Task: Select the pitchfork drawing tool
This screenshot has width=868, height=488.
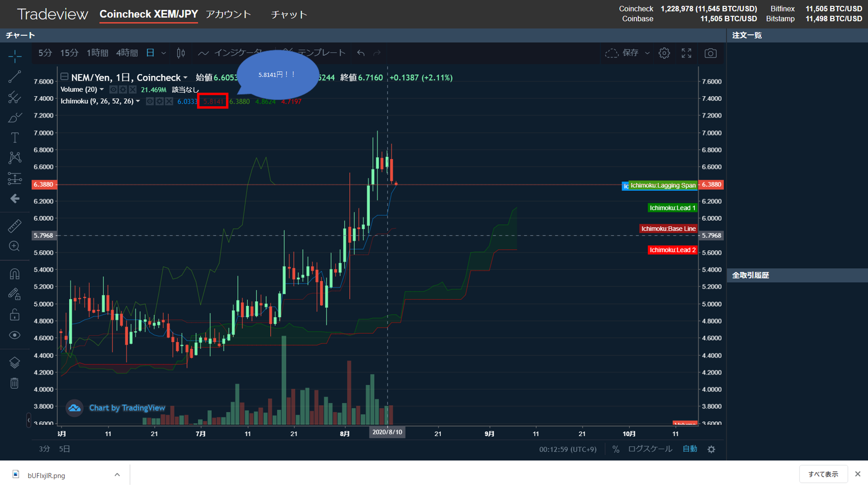Action: pos(15,97)
